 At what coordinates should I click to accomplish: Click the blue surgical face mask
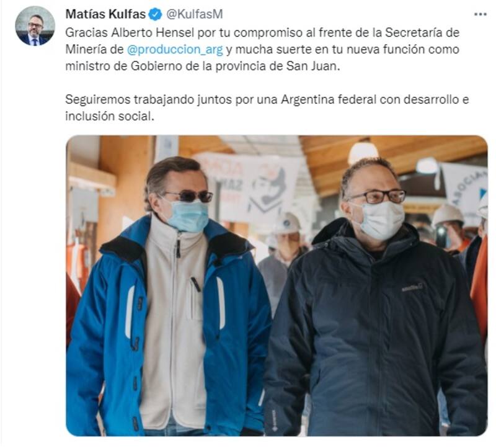point(187,216)
